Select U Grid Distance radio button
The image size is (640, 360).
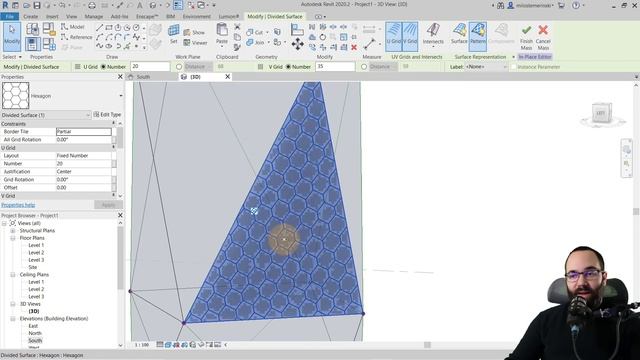click(179, 67)
